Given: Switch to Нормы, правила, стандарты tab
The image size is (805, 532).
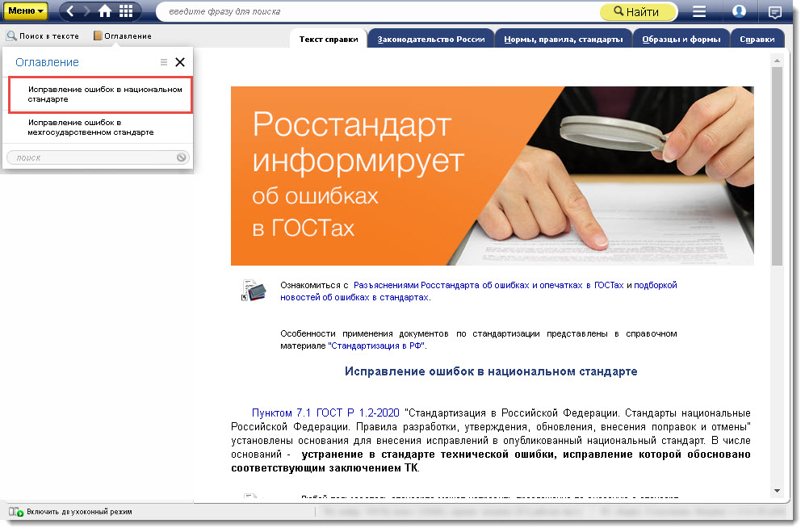Looking at the screenshot, I should coord(564,39).
